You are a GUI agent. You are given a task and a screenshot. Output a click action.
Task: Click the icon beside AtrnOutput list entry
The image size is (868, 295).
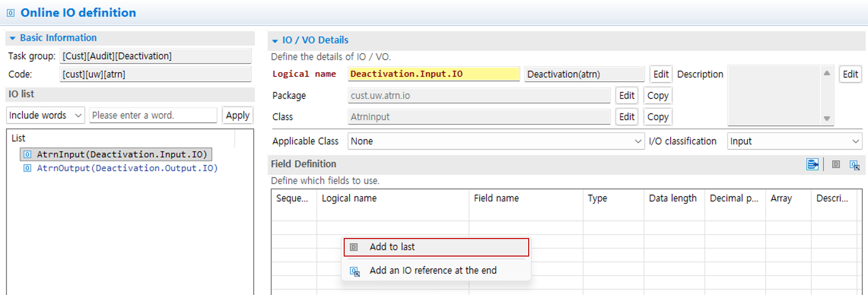(28, 168)
